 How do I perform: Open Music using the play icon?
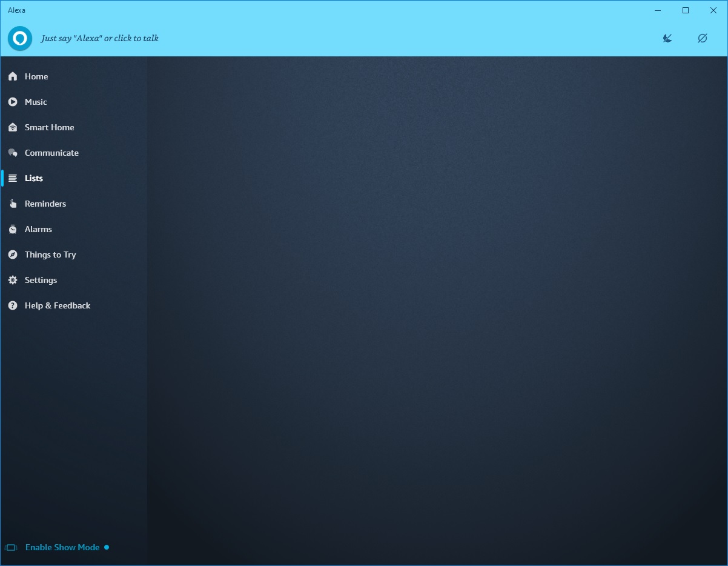point(13,102)
